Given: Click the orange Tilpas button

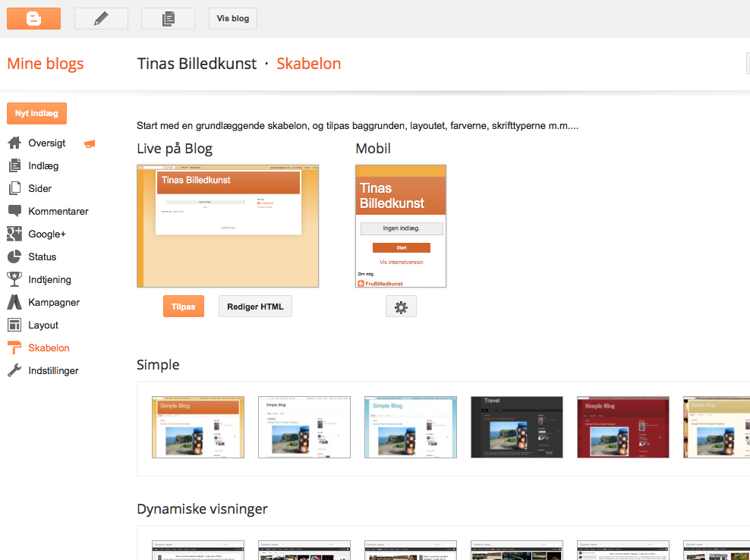Looking at the screenshot, I should click(184, 307).
